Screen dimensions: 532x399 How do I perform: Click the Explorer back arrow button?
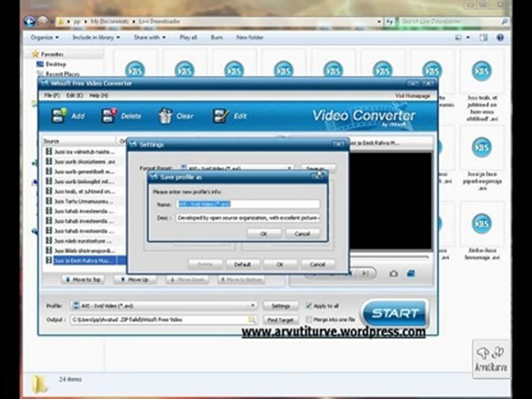point(29,22)
